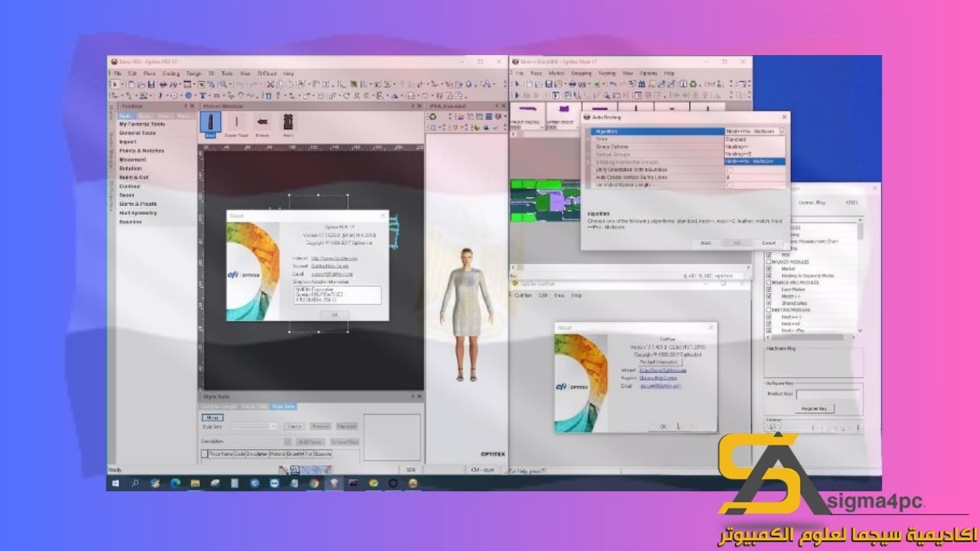Open the Nesting menu in Mark window
The width and height of the screenshot is (980, 551).
click(x=607, y=73)
